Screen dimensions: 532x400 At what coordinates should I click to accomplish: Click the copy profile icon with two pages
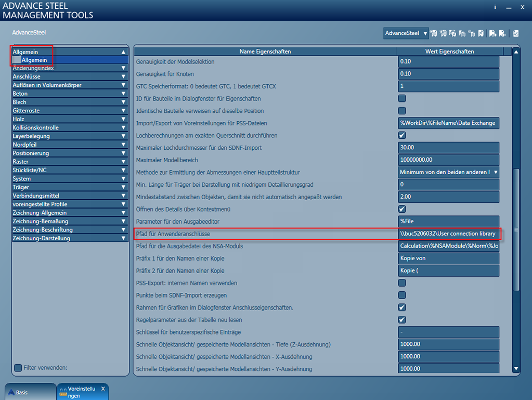[462, 33]
